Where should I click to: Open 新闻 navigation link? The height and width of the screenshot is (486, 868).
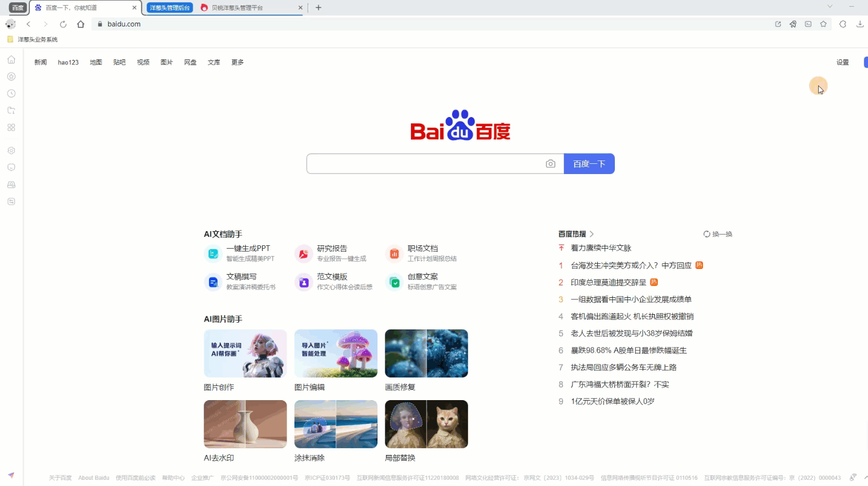[x=40, y=62]
